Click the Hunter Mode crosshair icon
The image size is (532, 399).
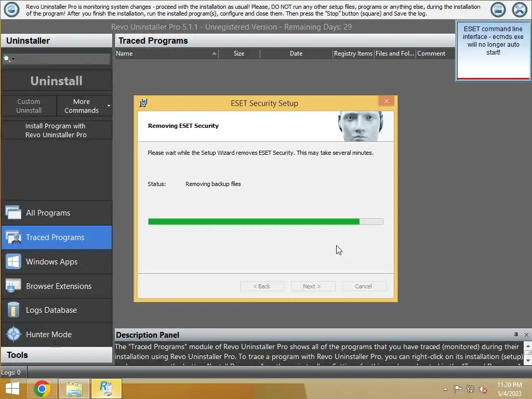(14, 334)
